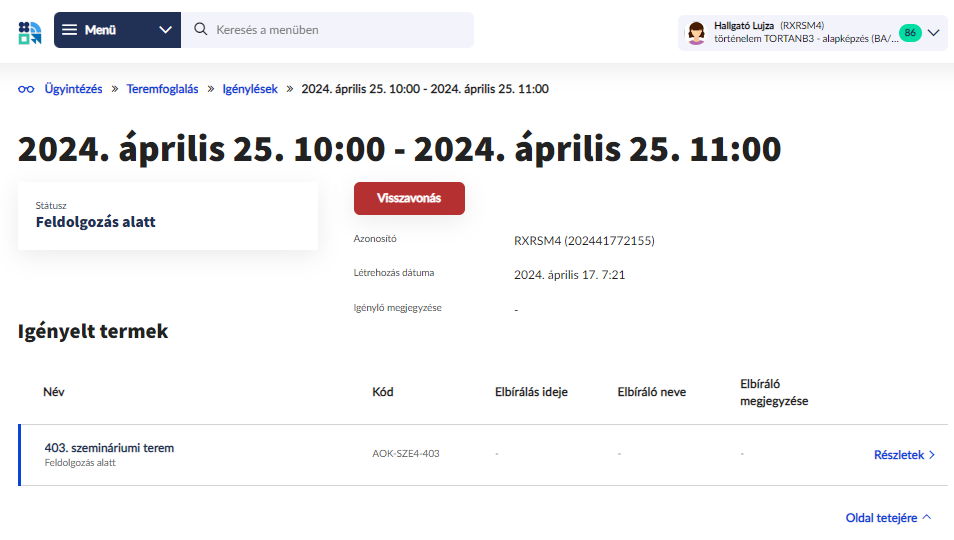
Task: Click the Név column header
Action: pos(54,392)
